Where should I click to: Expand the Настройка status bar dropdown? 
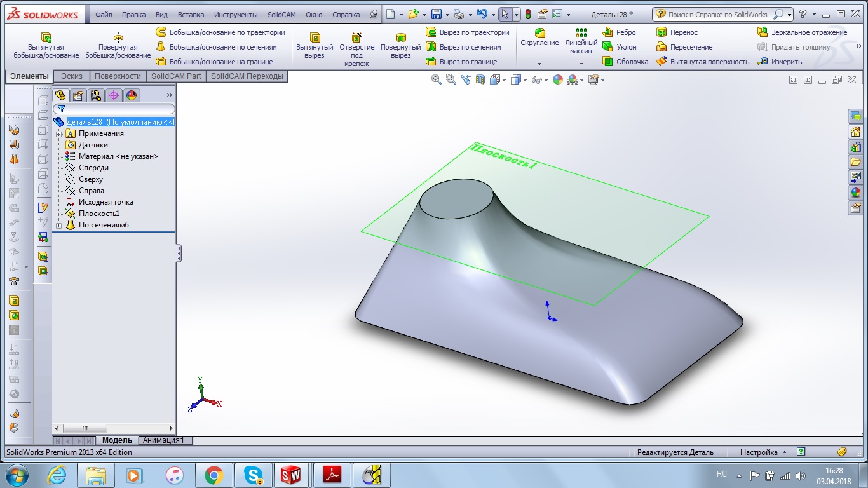coord(763,452)
